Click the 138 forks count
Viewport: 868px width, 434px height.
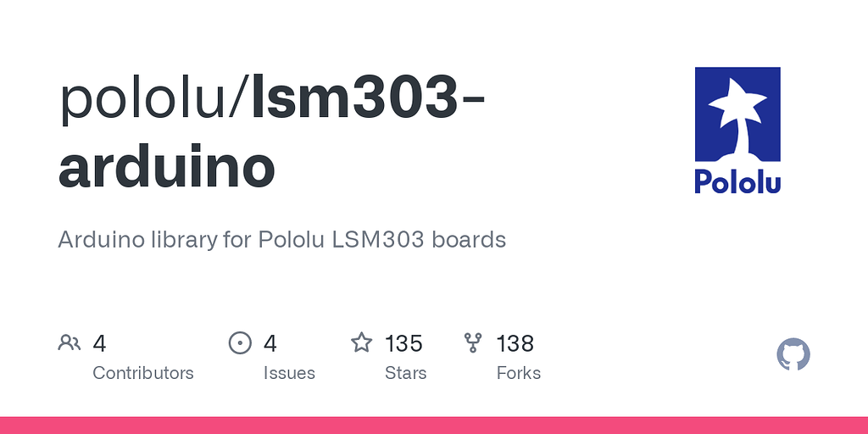click(515, 343)
